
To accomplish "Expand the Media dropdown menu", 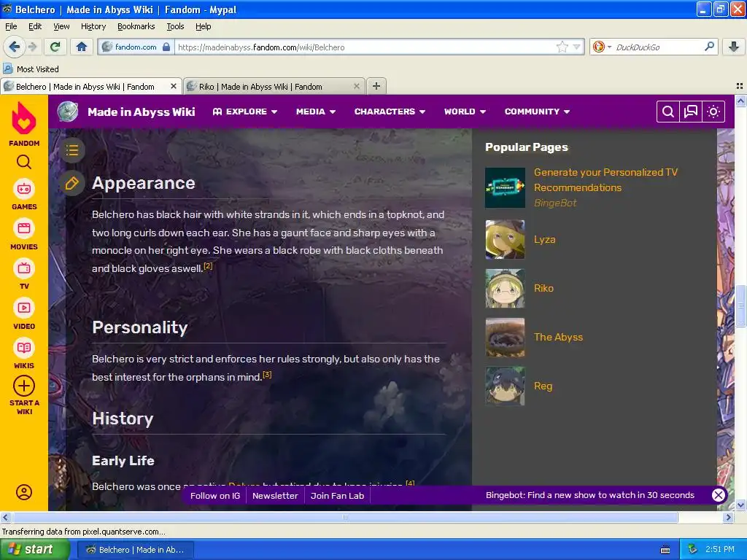I will (316, 112).
